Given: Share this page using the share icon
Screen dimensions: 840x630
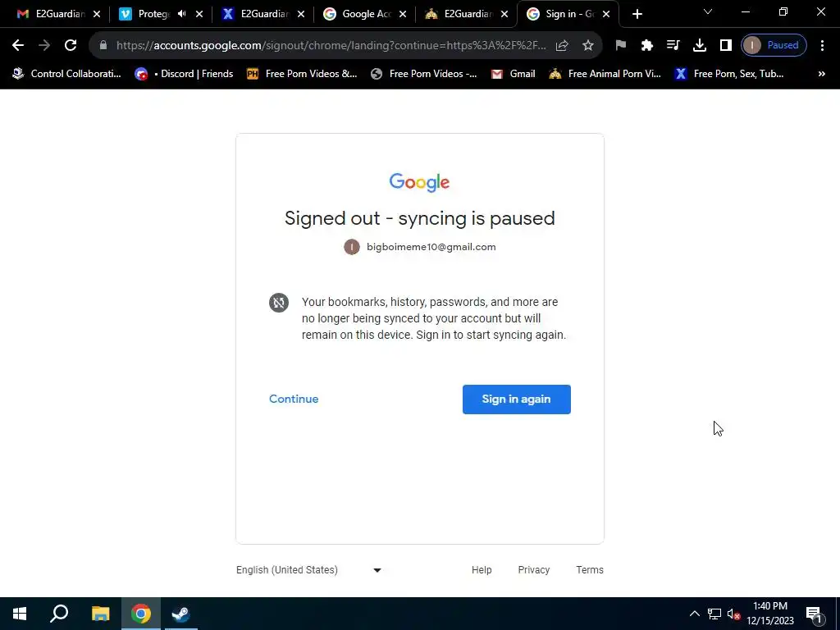Looking at the screenshot, I should click(x=561, y=46).
